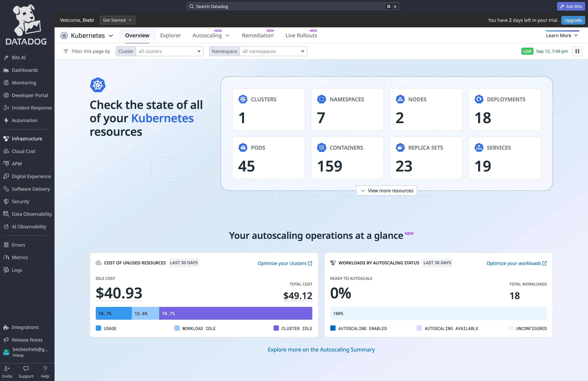
Task: Click the 100% unconfigured workloads bar
Action: pos(439,313)
